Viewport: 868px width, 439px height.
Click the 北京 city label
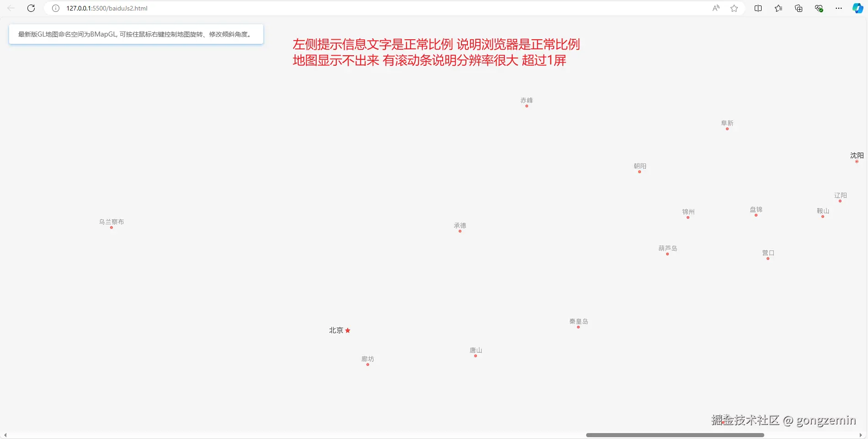336,330
